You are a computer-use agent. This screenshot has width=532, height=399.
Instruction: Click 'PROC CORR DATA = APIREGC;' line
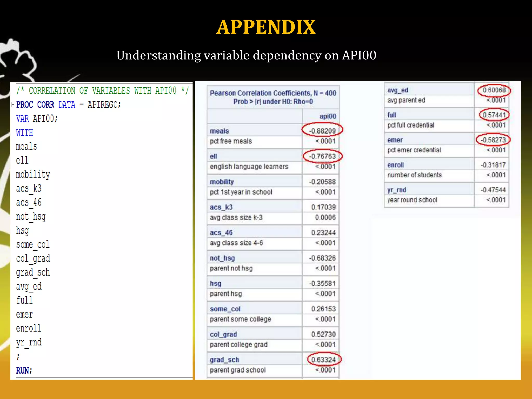pyautogui.click(x=68, y=105)
